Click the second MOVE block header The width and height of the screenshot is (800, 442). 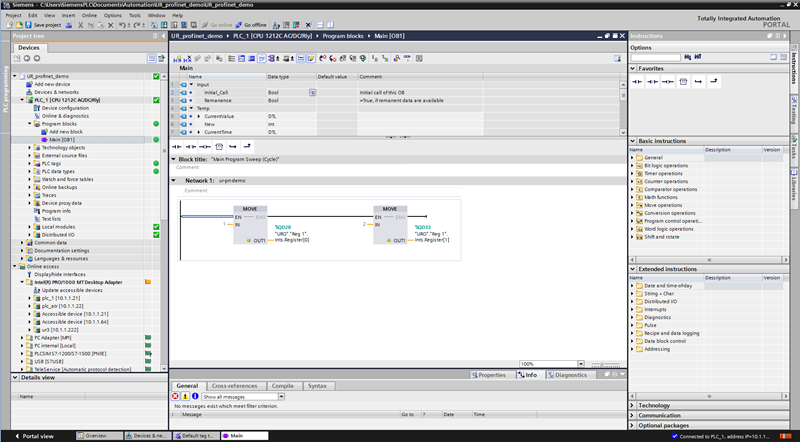[390, 209]
